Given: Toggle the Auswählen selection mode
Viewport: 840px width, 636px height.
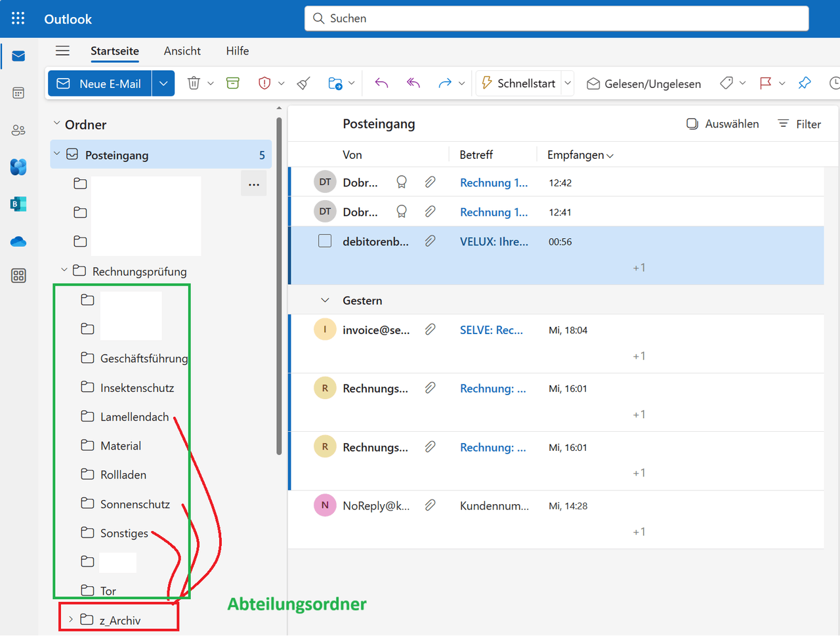Looking at the screenshot, I should 723,124.
